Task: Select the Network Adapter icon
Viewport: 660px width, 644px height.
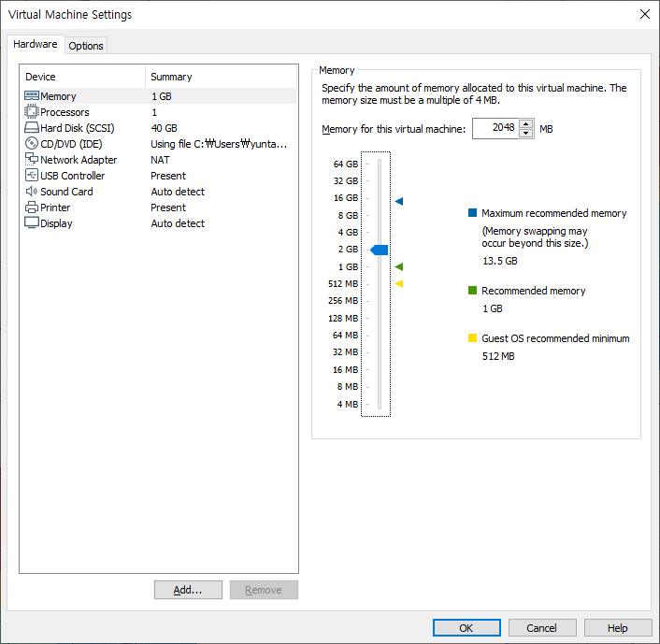Action: [x=32, y=159]
